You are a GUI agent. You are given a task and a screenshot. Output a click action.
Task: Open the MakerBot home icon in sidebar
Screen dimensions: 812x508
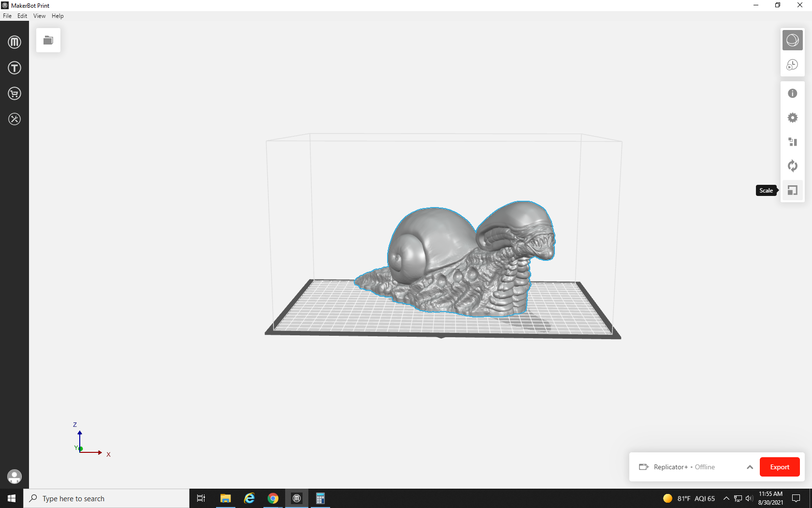coord(14,42)
